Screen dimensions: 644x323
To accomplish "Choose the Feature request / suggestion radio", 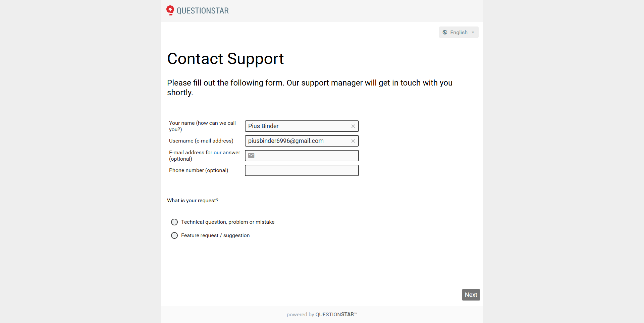I will [174, 235].
